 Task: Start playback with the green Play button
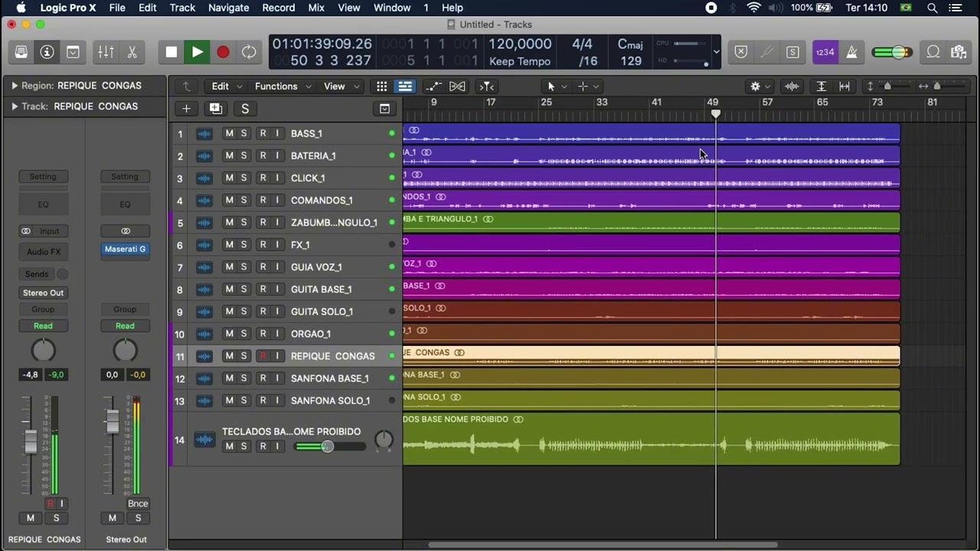pos(197,52)
